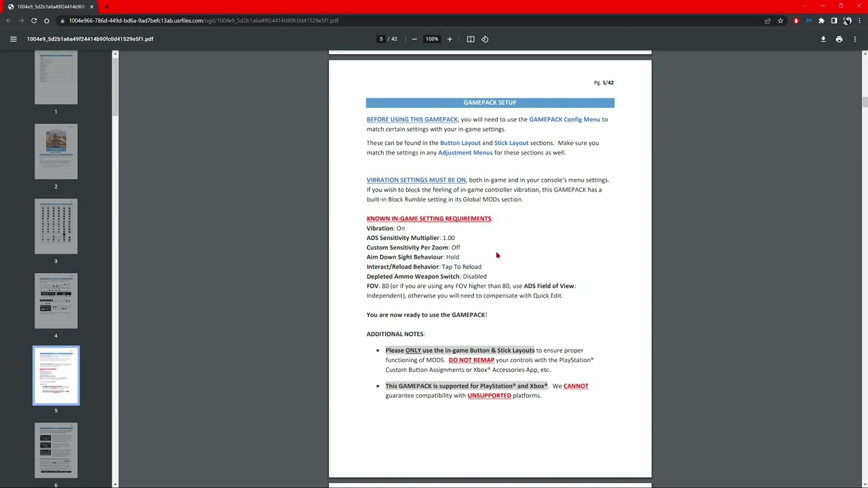Click 'KNOWN IN-GAME SETTING REQUIREMENTS' heading
Image resolution: width=868 pixels, height=488 pixels.
pyautogui.click(x=429, y=219)
